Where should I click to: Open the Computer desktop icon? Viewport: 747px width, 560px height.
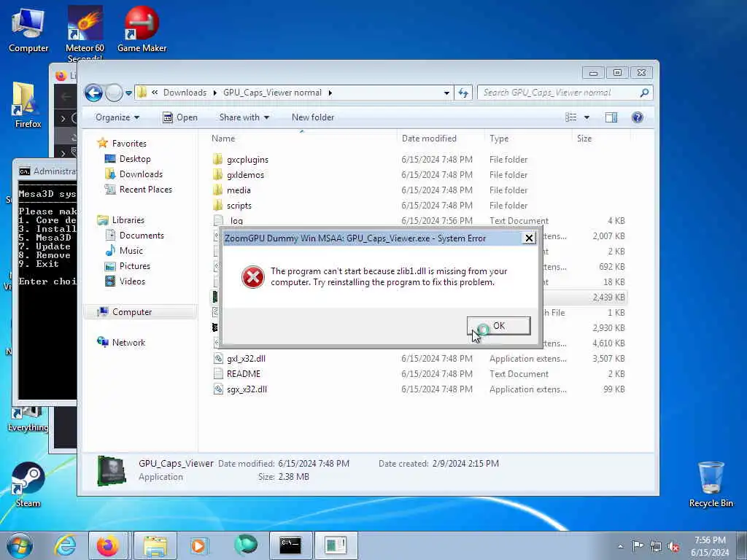28,31
